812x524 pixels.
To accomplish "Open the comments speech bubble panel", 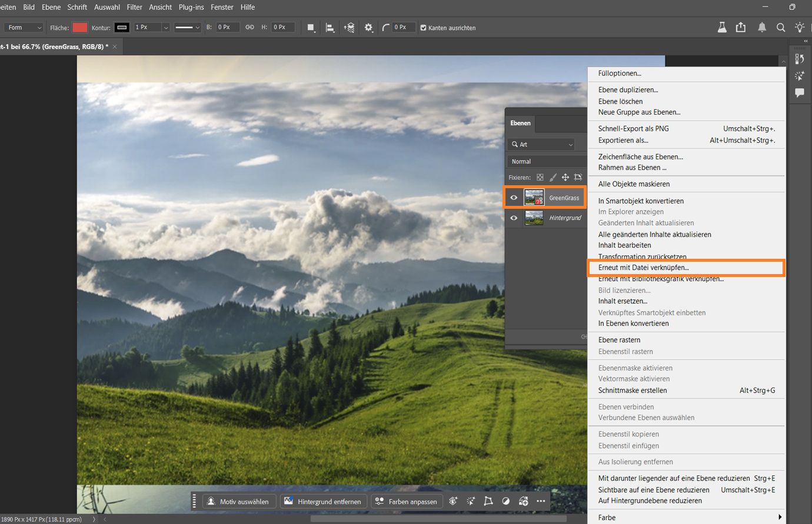I will pyautogui.click(x=800, y=93).
